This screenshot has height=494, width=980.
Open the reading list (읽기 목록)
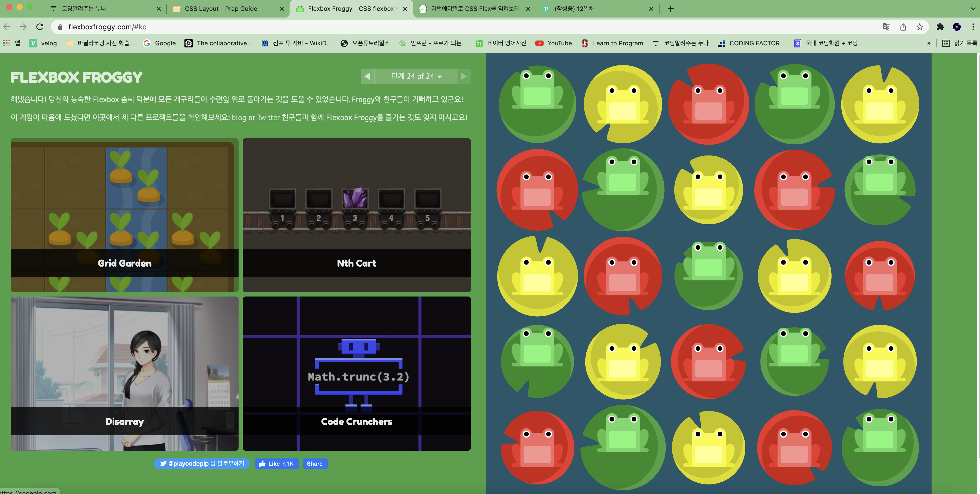click(x=959, y=43)
